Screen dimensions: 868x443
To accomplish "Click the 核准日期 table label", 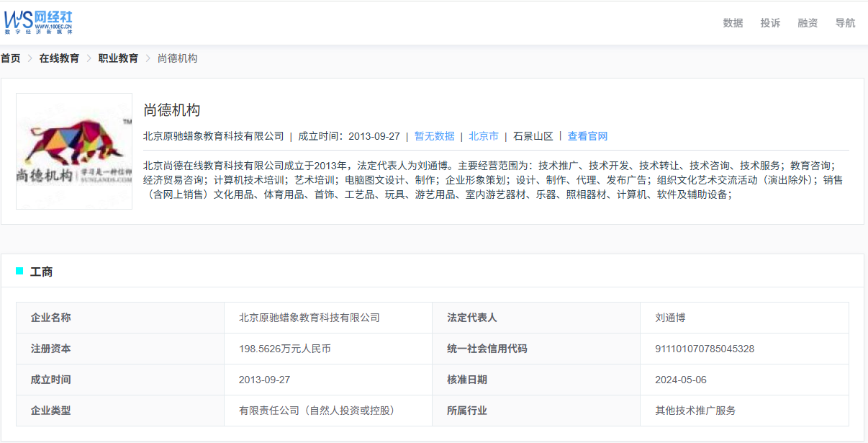I will (467, 380).
